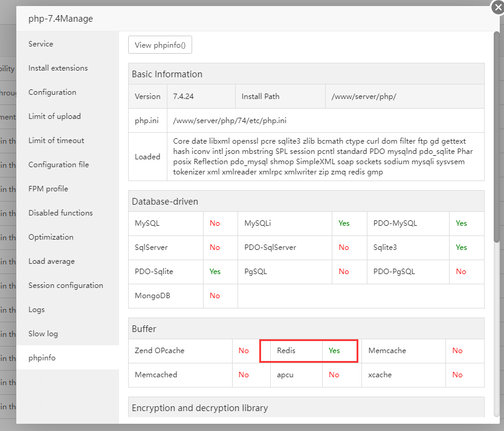Image resolution: width=504 pixels, height=431 pixels.
Task: Switch to the Configuration tab
Action: (52, 92)
